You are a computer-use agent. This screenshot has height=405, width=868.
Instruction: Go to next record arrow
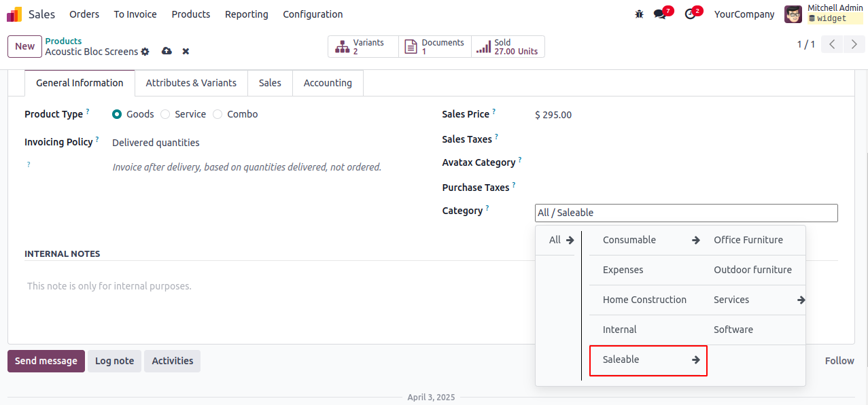pyautogui.click(x=854, y=45)
